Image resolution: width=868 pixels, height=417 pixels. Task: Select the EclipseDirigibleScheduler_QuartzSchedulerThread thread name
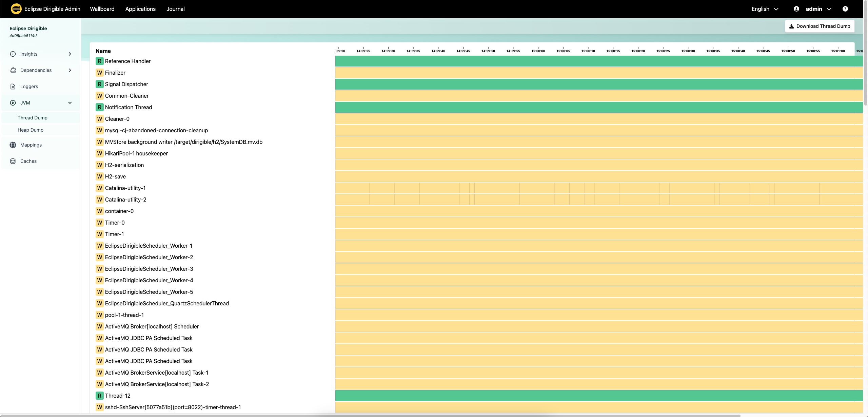(x=167, y=303)
